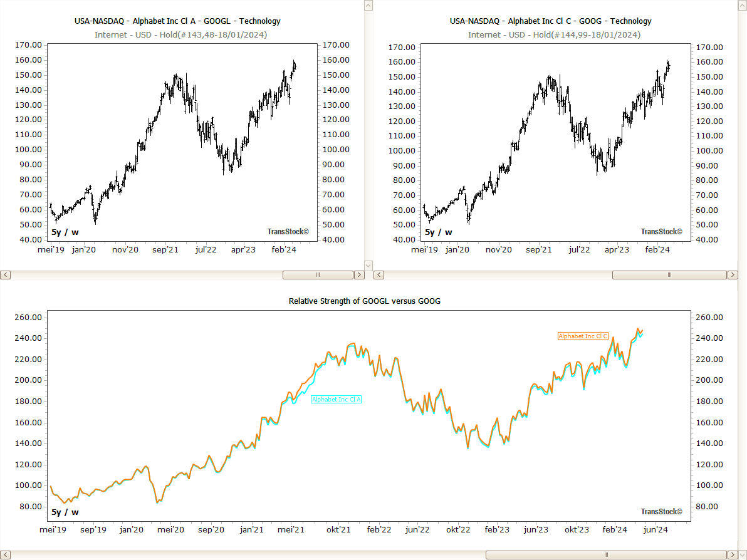Click right scroll arrow under GOOG chart

[x=733, y=275]
